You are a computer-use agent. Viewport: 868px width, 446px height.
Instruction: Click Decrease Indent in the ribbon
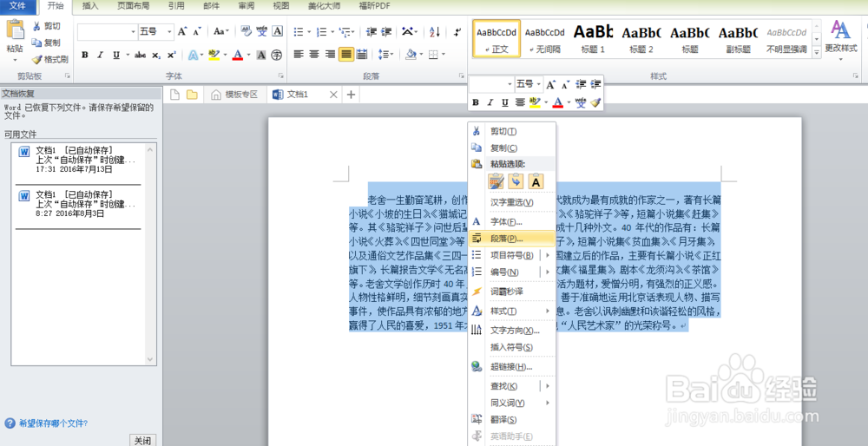tap(372, 31)
